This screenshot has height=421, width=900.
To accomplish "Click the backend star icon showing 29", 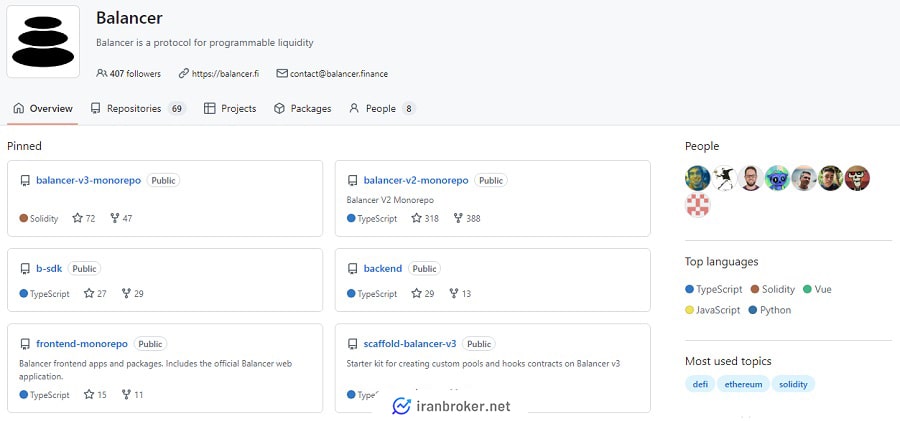I will tap(417, 293).
